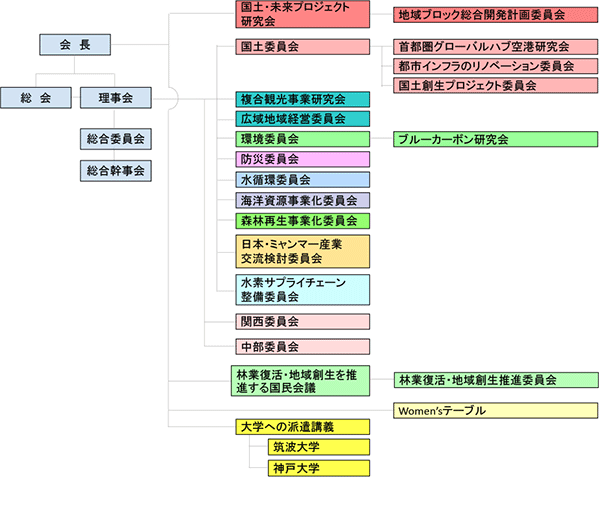This screenshot has width=599, height=507.
Task: Open the yellow 筑波大学 box
Action: pos(319,447)
